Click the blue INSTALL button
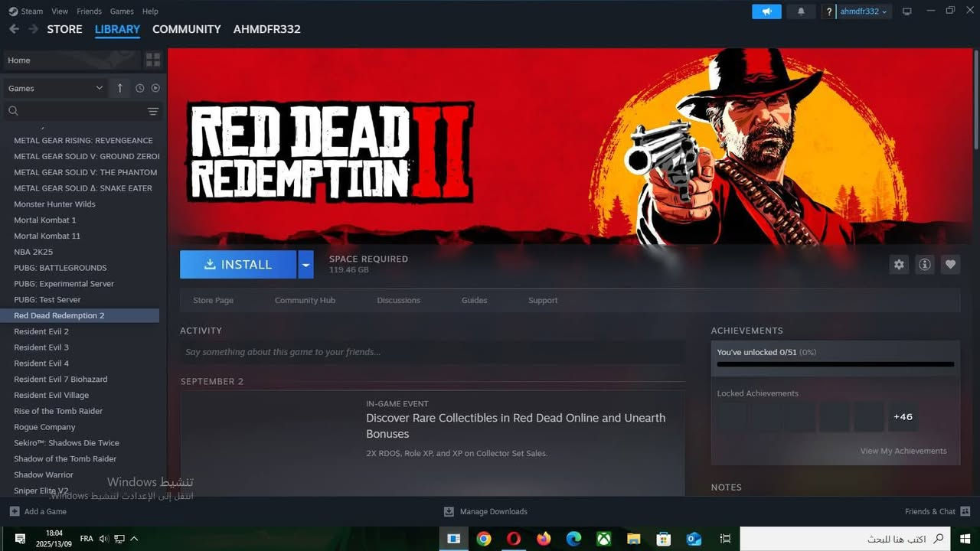This screenshot has width=980, height=551. [x=238, y=265]
